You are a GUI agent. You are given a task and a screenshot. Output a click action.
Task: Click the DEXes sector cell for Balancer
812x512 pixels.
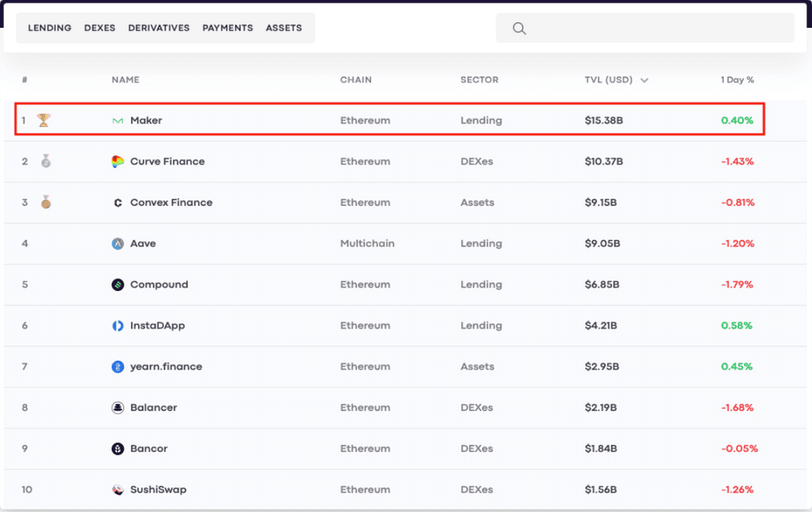(x=477, y=407)
